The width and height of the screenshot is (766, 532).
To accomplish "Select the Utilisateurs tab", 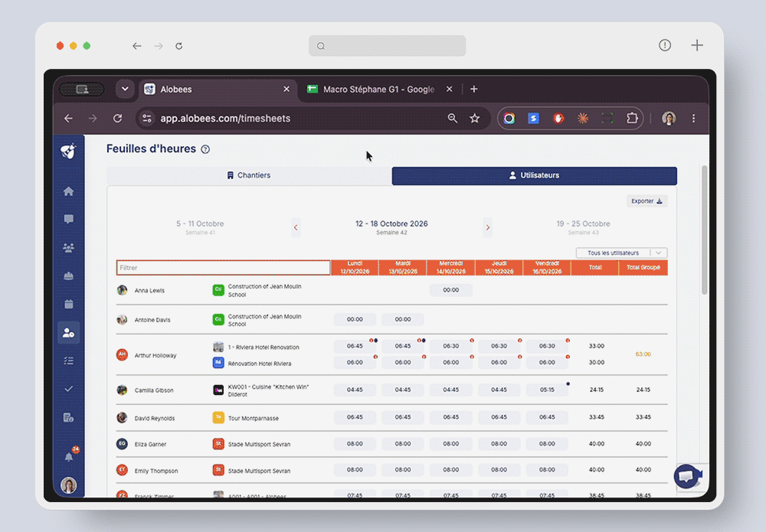I will (x=535, y=176).
